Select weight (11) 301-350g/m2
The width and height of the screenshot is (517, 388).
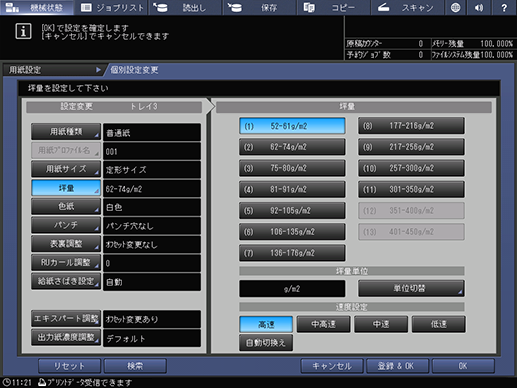[411, 189]
